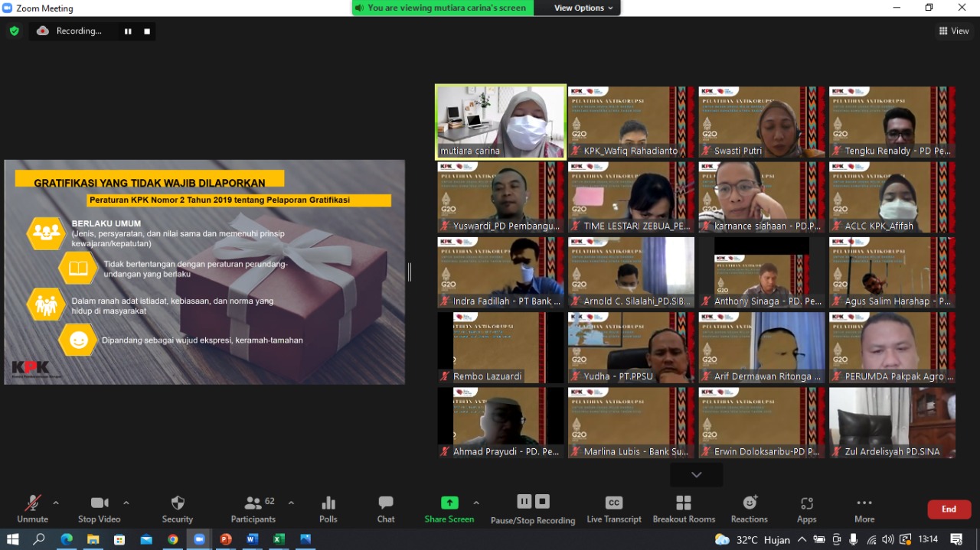Viewport: 980px width, 550px height.
Task: Select mutiara carina's video thumbnail
Action: (501, 122)
